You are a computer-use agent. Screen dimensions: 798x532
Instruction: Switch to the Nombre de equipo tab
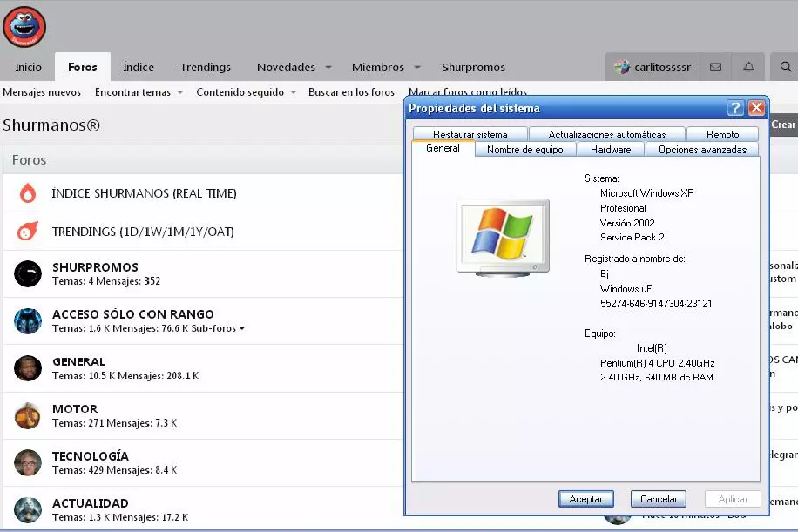coord(525,150)
